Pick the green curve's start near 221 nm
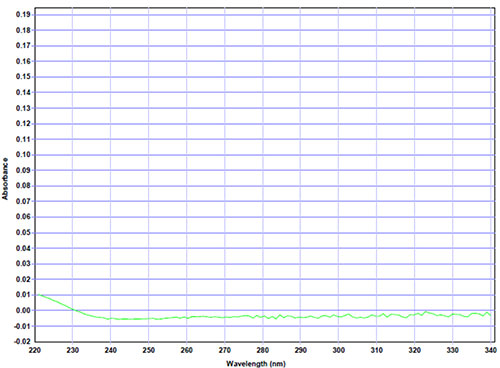 (x=39, y=295)
